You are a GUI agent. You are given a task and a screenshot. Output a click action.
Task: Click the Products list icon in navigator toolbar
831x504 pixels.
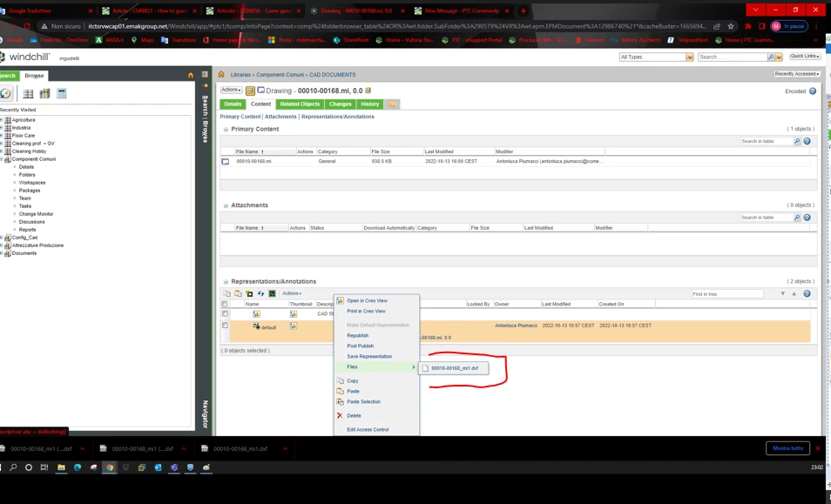[x=28, y=94]
